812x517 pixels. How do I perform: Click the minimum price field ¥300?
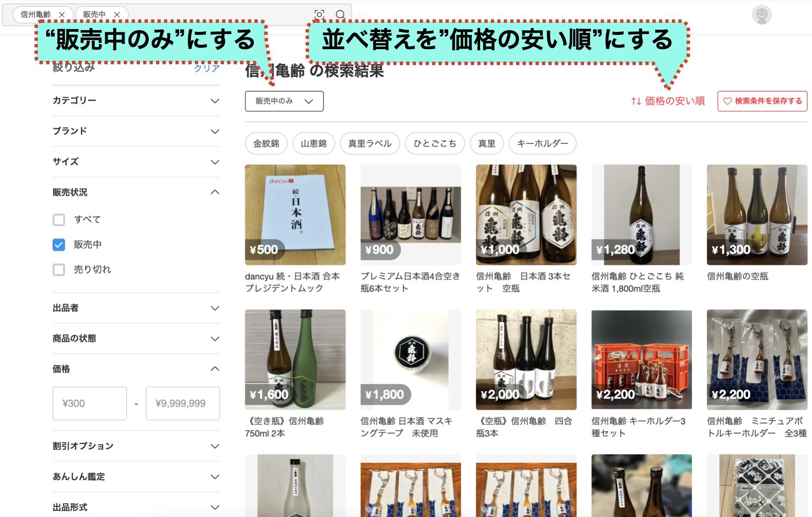point(90,403)
